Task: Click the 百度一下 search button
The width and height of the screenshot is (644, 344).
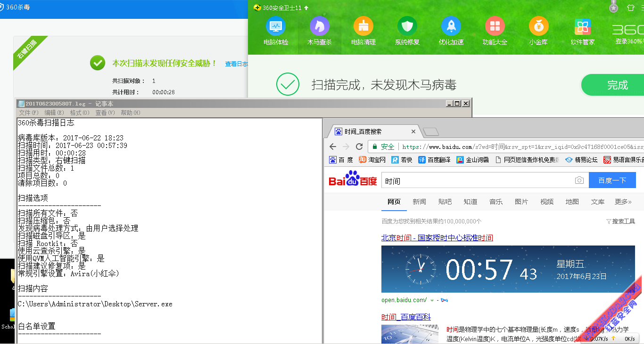Action: [x=612, y=180]
